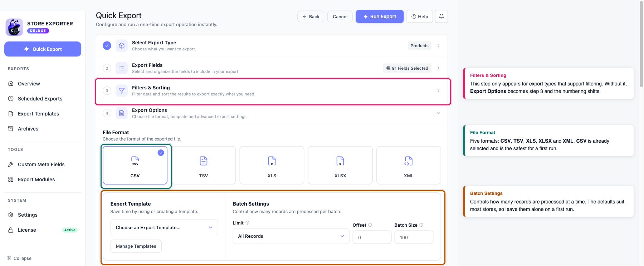Open the All Records limit dropdown
644x266 pixels.
point(291,236)
